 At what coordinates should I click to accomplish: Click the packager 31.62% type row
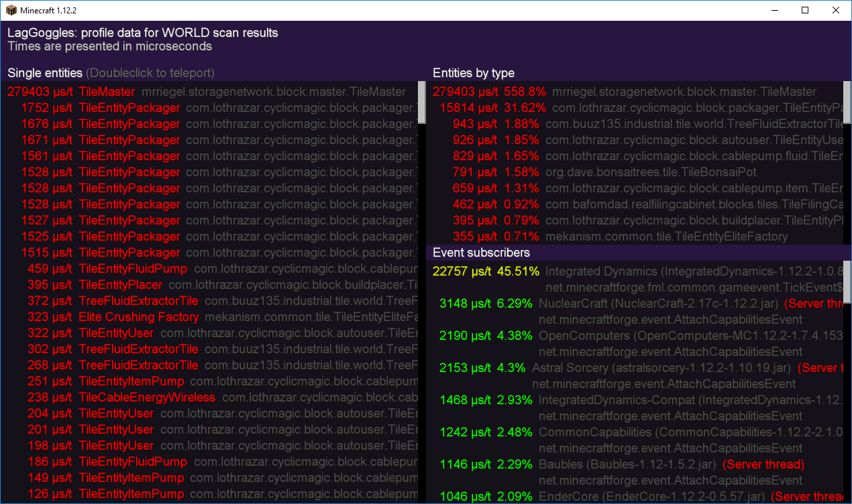636,108
